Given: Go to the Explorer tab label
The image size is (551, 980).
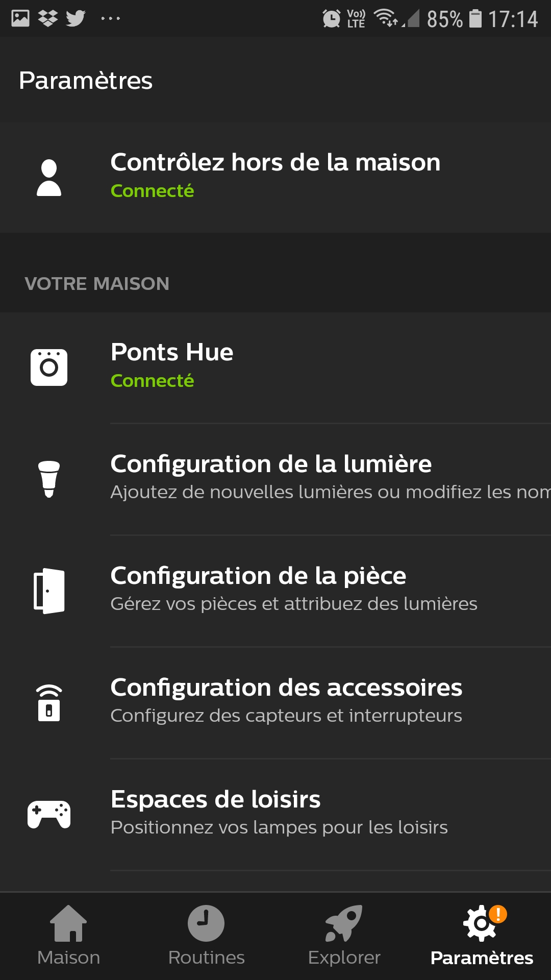Looking at the screenshot, I should (344, 958).
